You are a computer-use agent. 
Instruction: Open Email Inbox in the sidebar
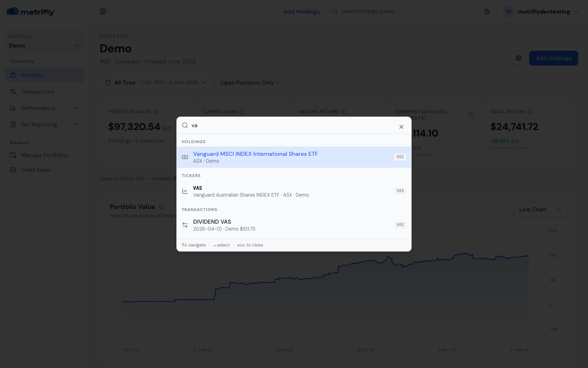coord(45,170)
